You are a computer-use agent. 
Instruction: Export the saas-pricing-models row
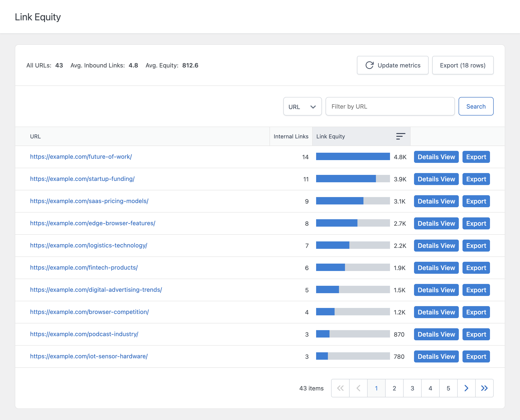pyautogui.click(x=476, y=201)
